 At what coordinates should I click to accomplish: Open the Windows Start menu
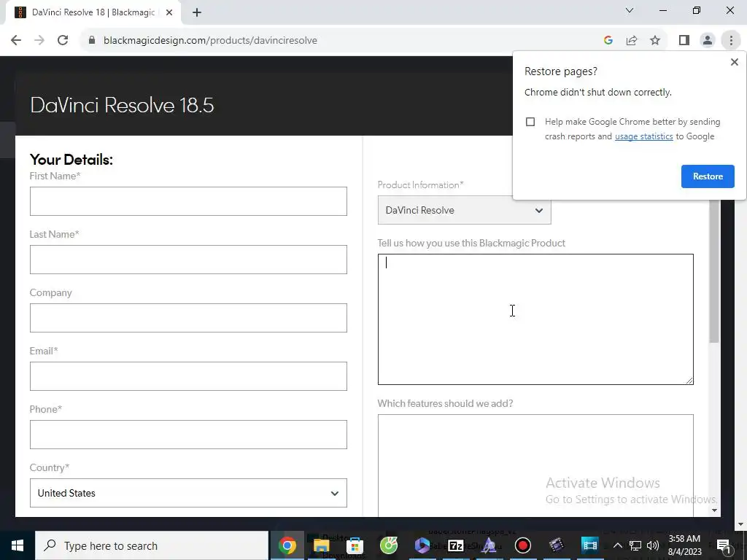[x=18, y=545]
